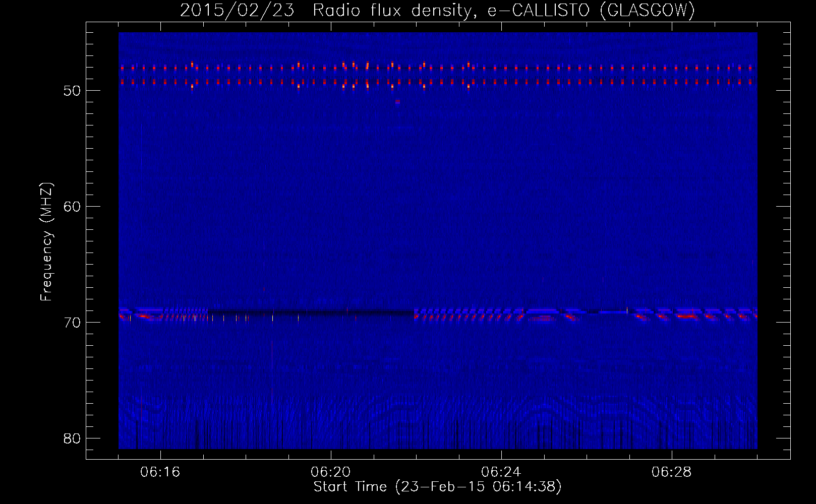The height and width of the screenshot is (504, 816).
Task: Click the 06:28 time tick label
Action: 672,472
